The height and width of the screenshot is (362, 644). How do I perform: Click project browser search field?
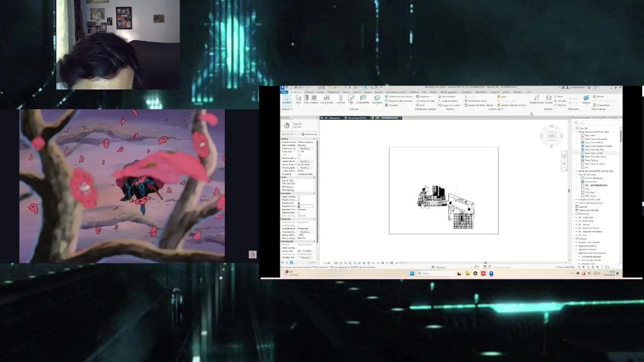(x=596, y=123)
